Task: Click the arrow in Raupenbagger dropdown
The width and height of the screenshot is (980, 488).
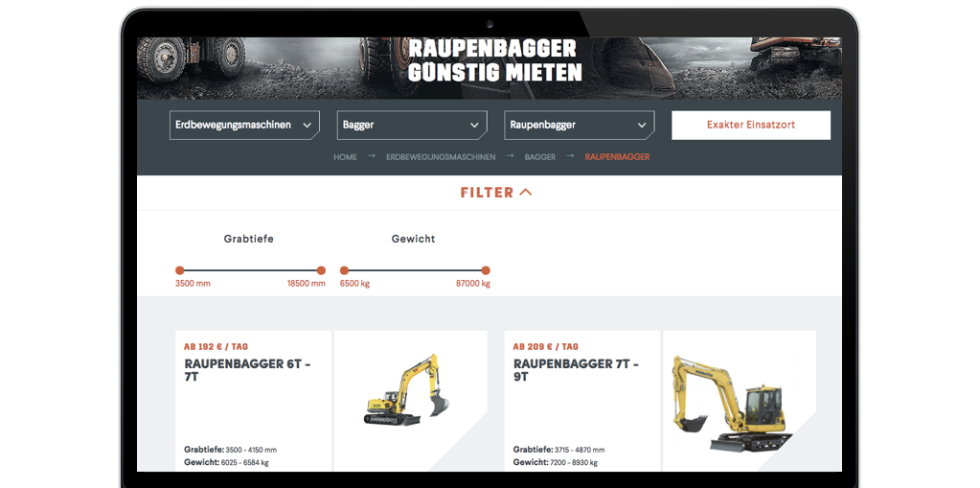Action: pyautogui.click(x=642, y=126)
